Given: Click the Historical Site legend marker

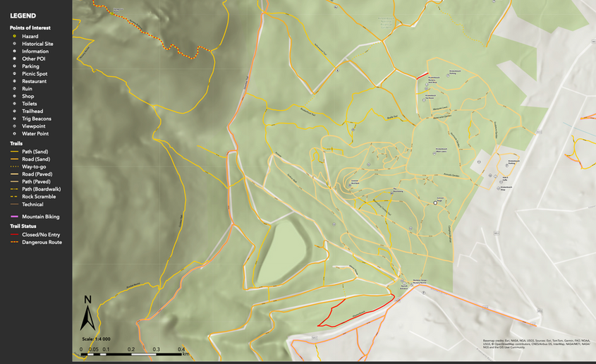Looking at the screenshot, I should 14,44.
